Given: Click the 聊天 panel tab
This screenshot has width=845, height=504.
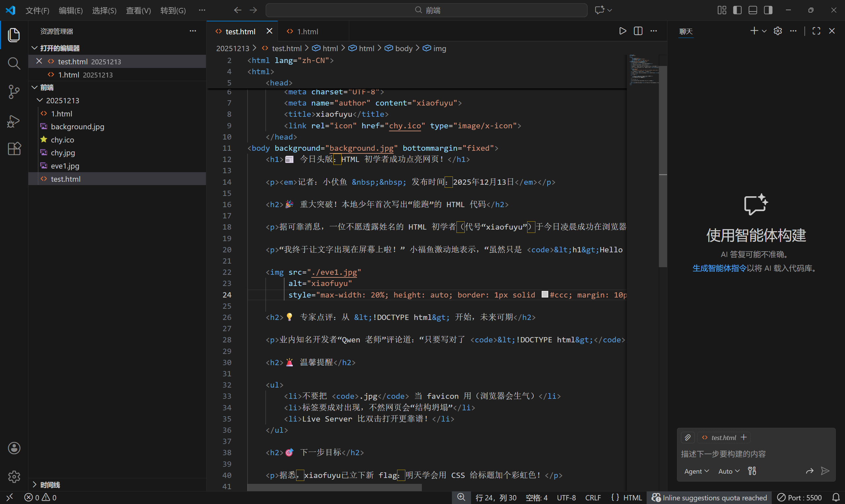Looking at the screenshot, I should tap(686, 32).
